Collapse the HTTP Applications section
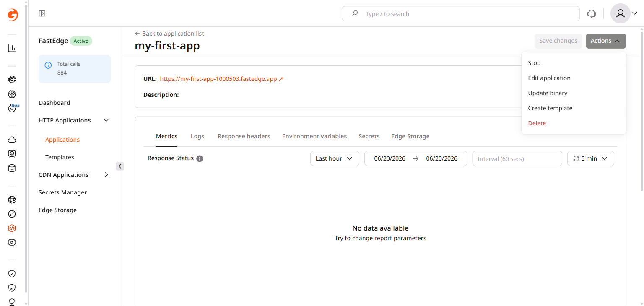The height and width of the screenshot is (306, 644). [106, 120]
